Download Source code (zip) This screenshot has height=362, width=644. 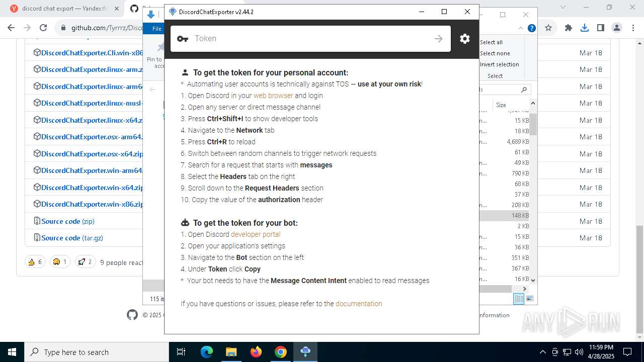pyautogui.click(x=68, y=221)
